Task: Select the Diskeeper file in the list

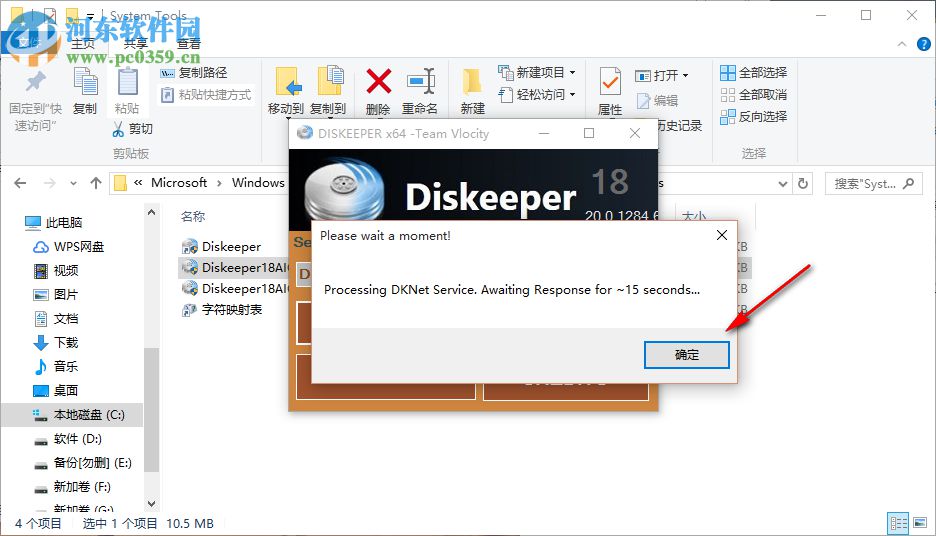Action: pos(221,246)
